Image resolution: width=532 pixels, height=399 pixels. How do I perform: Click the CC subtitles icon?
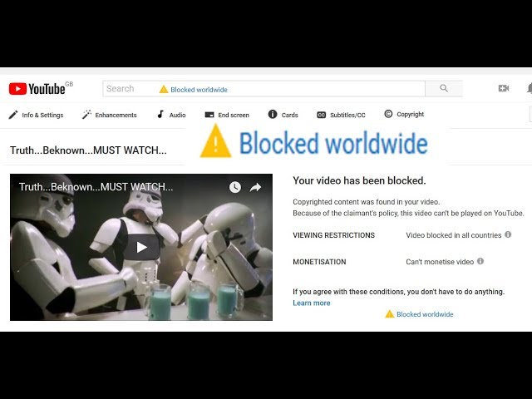(321, 115)
